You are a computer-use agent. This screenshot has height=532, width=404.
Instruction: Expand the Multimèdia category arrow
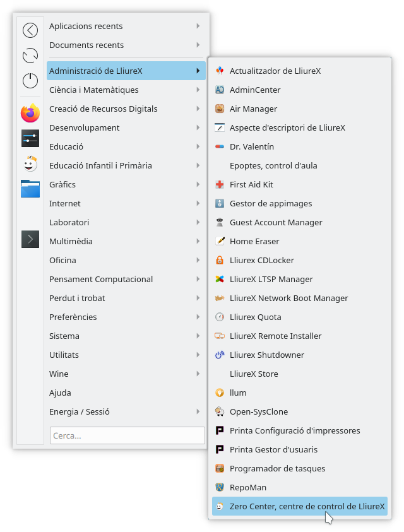click(198, 241)
